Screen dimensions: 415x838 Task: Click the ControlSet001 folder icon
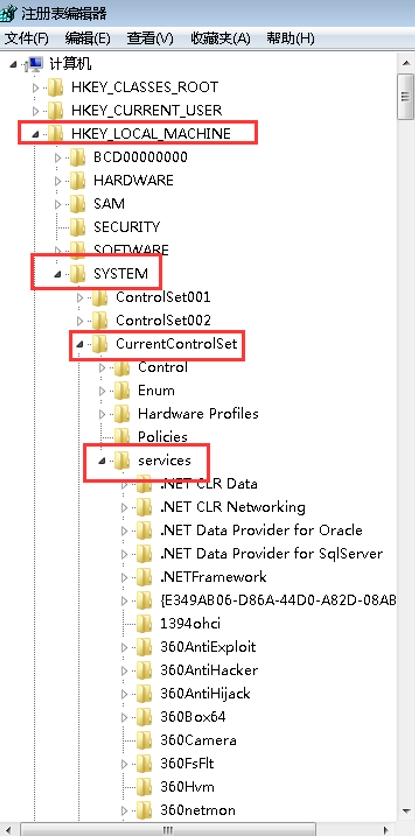pos(100,297)
